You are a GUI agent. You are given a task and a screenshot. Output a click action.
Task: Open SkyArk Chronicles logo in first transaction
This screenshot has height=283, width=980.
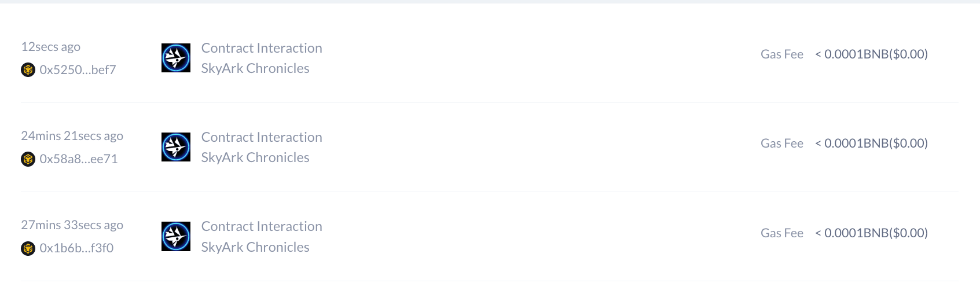176,58
